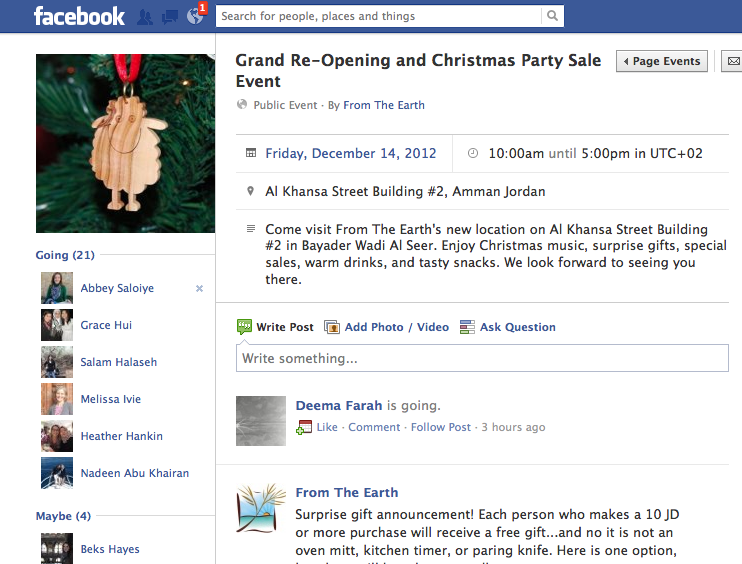Image resolution: width=742 pixels, height=564 pixels.
Task: Open the sheep ornament event photo
Action: [125, 143]
